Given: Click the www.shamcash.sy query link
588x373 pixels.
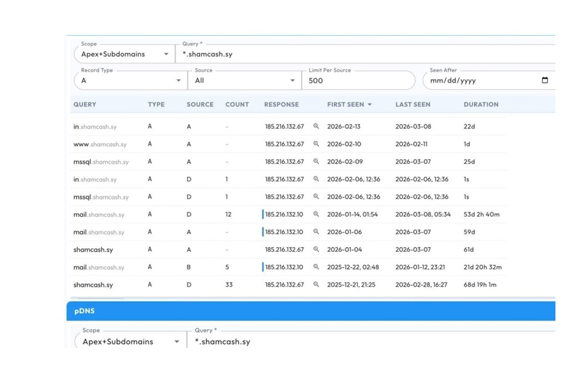Looking at the screenshot, I should click(100, 144).
